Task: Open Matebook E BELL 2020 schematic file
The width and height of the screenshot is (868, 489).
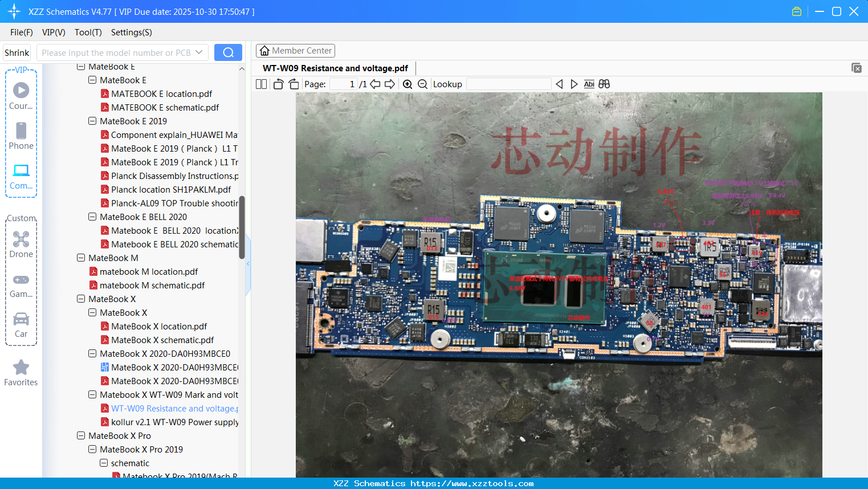Action: 169,244
